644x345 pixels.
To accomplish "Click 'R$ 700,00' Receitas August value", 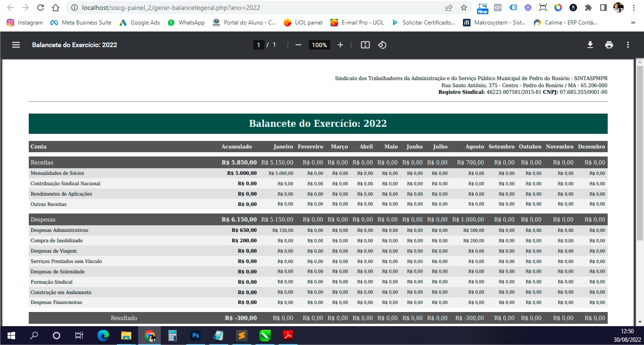I will pos(471,163).
